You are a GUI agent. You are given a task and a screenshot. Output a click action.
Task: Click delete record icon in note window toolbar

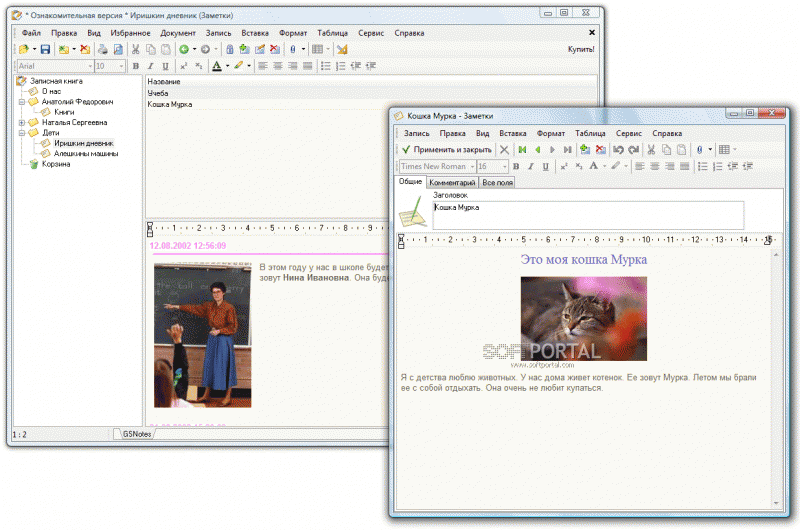[x=601, y=149]
